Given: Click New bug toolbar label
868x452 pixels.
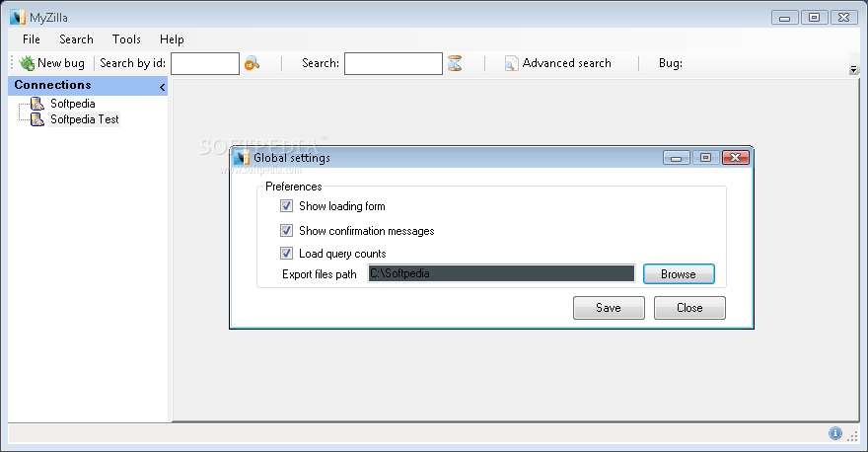Looking at the screenshot, I should [x=61, y=63].
